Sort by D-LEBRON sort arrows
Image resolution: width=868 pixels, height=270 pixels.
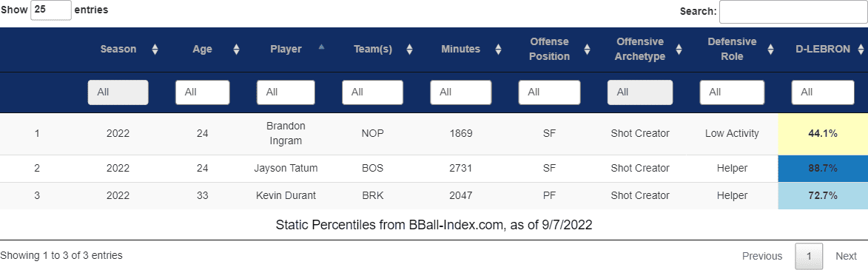(861, 50)
